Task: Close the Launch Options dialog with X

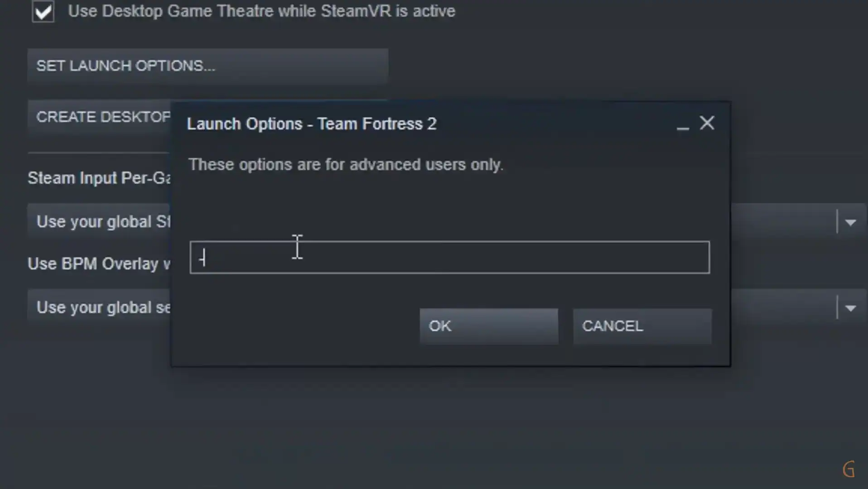Action: click(x=707, y=123)
